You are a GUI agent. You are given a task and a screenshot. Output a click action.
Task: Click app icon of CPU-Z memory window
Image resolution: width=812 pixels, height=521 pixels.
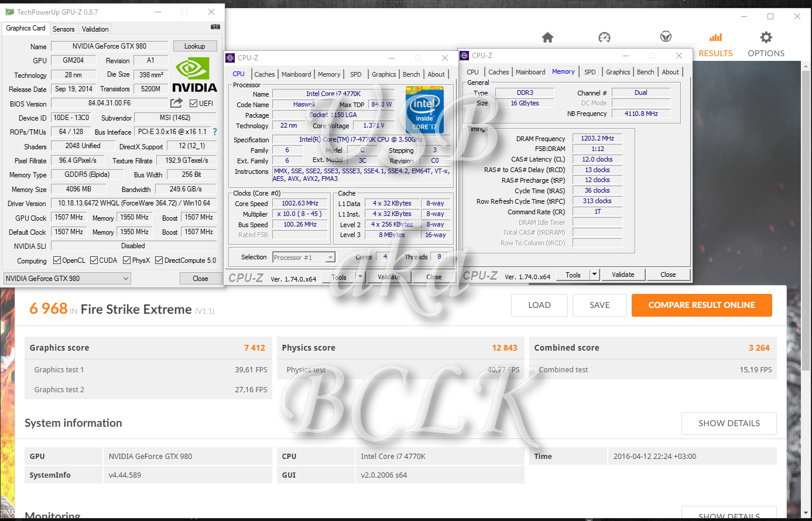pyautogui.click(x=465, y=56)
